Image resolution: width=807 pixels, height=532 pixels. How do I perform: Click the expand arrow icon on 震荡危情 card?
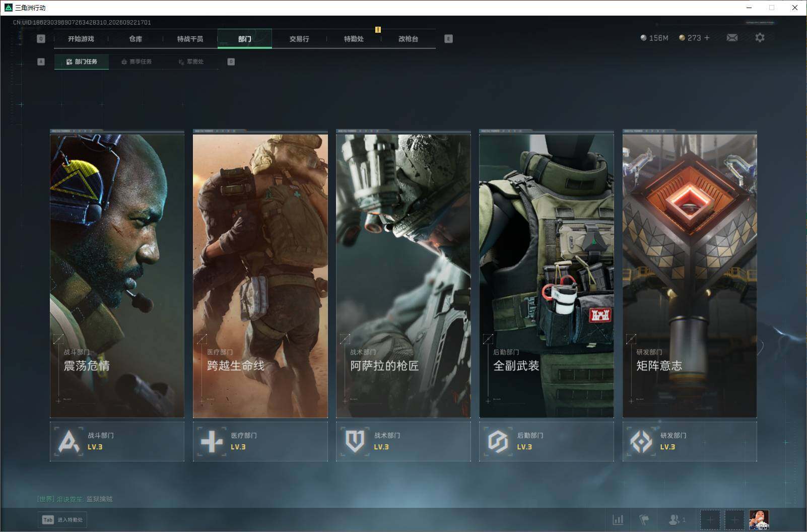58,339
